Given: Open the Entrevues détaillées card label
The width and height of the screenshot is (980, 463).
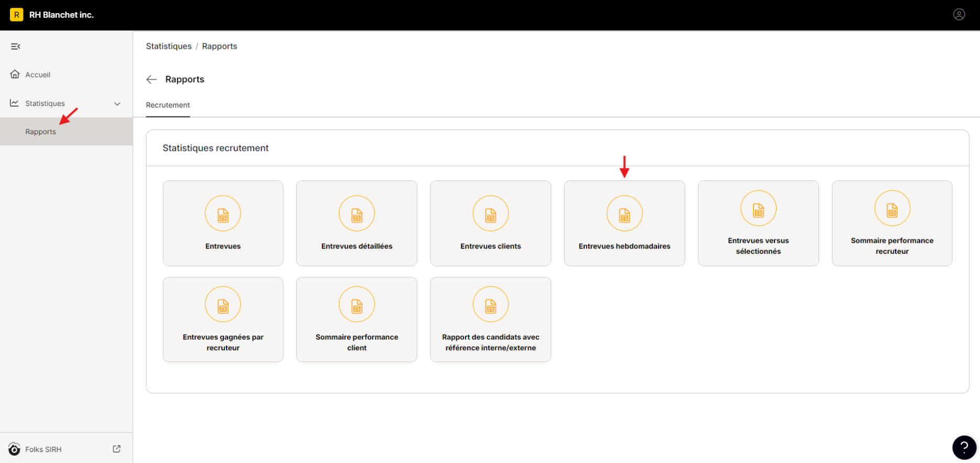Looking at the screenshot, I should [x=357, y=246].
